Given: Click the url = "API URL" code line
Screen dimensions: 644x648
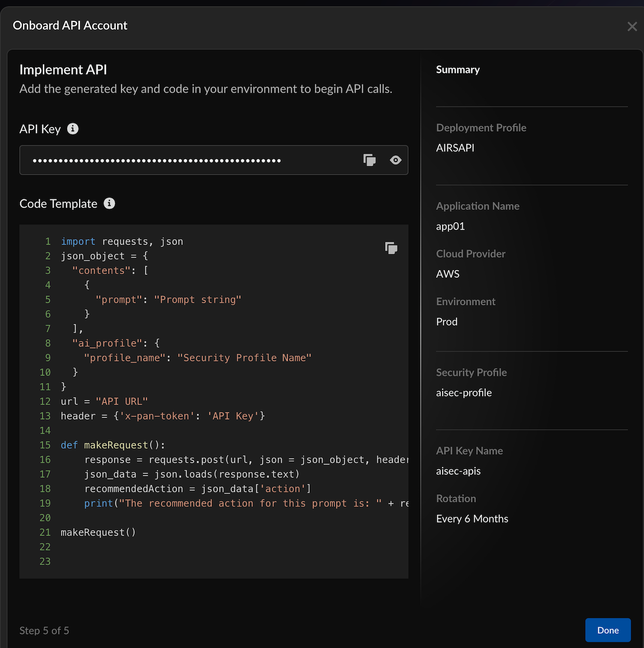Looking at the screenshot, I should click(104, 401).
